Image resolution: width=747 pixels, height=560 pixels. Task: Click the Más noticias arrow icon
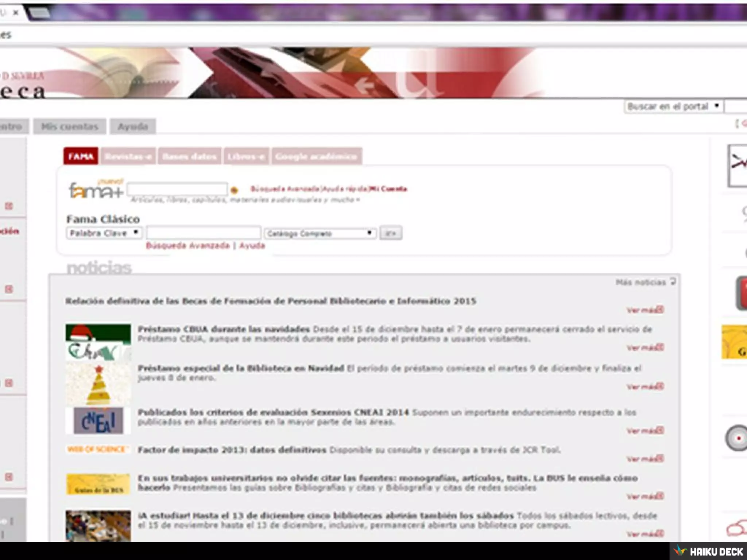click(673, 281)
